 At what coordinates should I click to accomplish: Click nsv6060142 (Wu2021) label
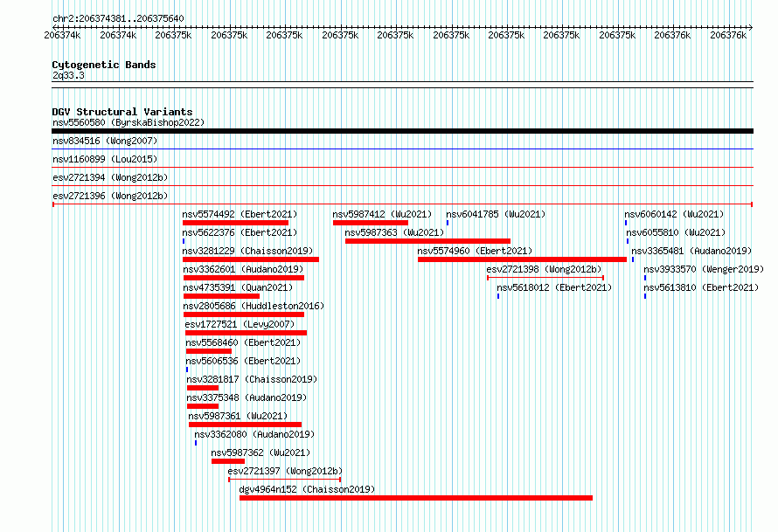pos(674,214)
